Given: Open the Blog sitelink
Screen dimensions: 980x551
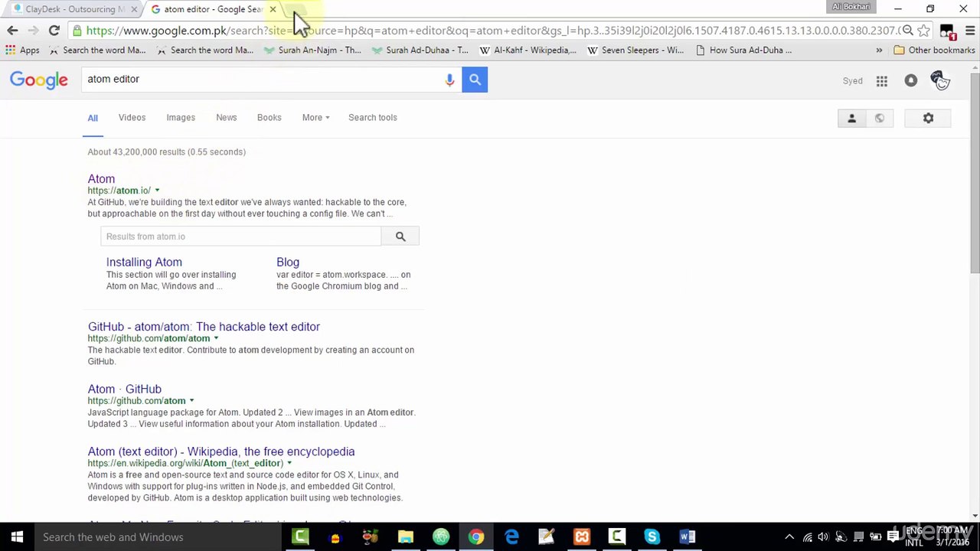Looking at the screenshot, I should pos(288,262).
